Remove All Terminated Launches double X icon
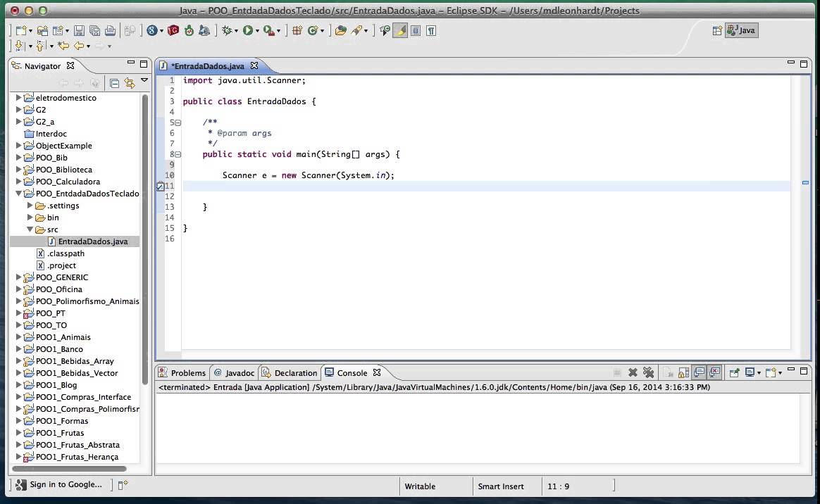 pyautogui.click(x=649, y=372)
